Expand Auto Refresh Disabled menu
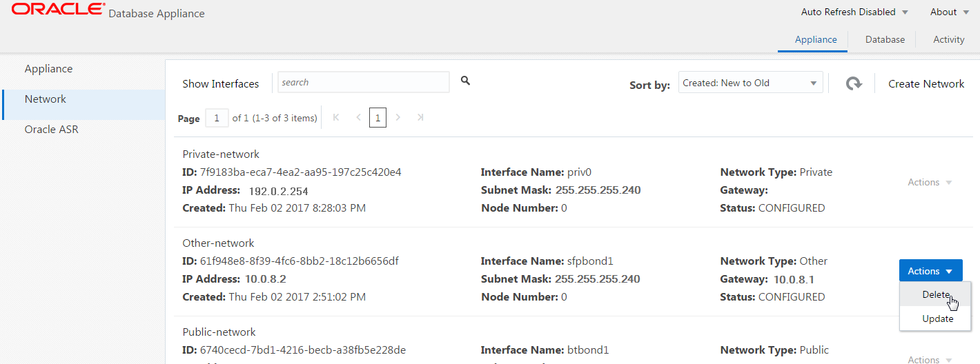This screenshot has height=364, width=980. tap(854, 12)
